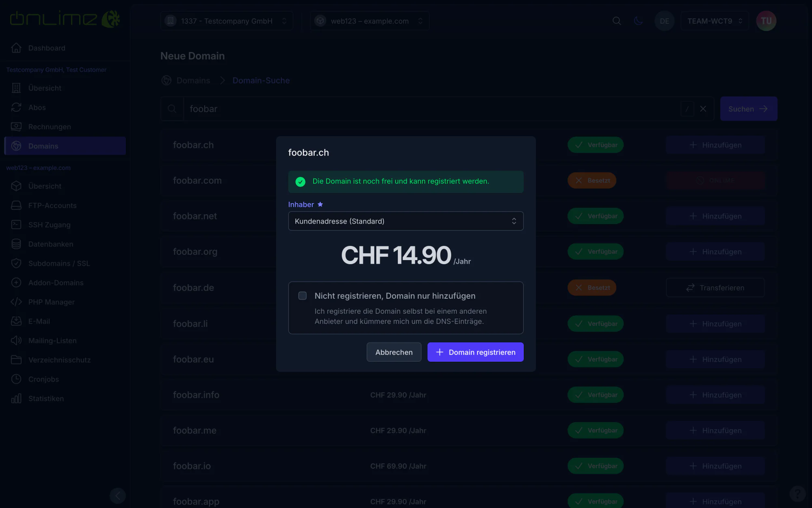Expand the web123 – example.com selector
Screen dimensions: 812x508
(x=369, y=21)
